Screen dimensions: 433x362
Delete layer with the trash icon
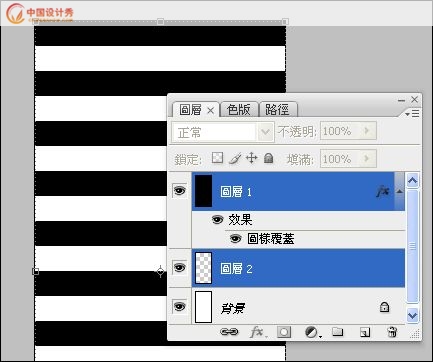tap(392, 332)
